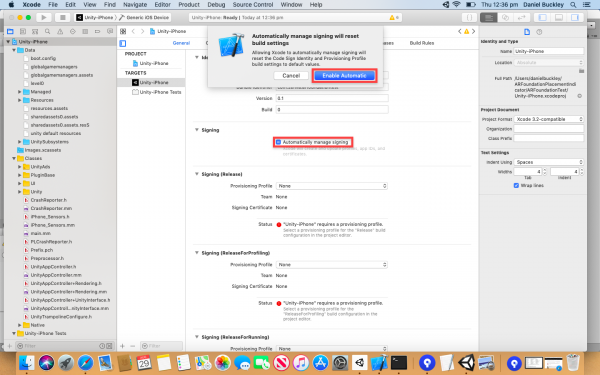Collapse the Unity-iPhone project root
Viewport: 600px width, 375px height.
point(8,42)
